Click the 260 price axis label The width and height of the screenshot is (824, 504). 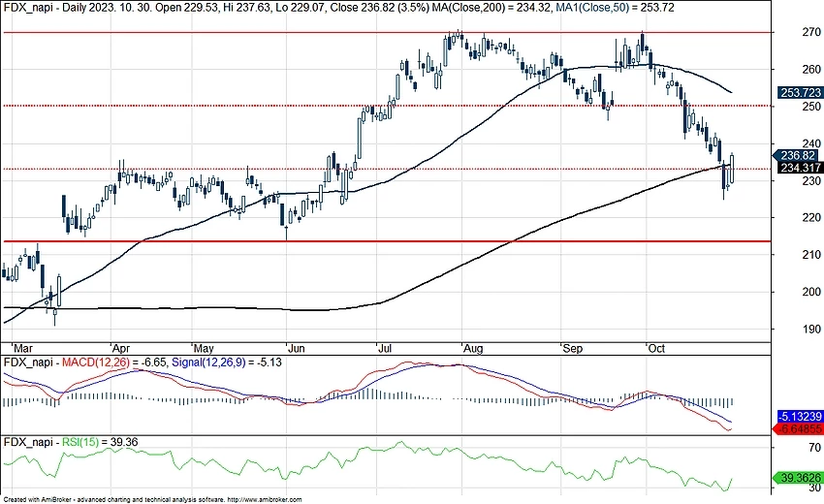click(x=811, y=70)
